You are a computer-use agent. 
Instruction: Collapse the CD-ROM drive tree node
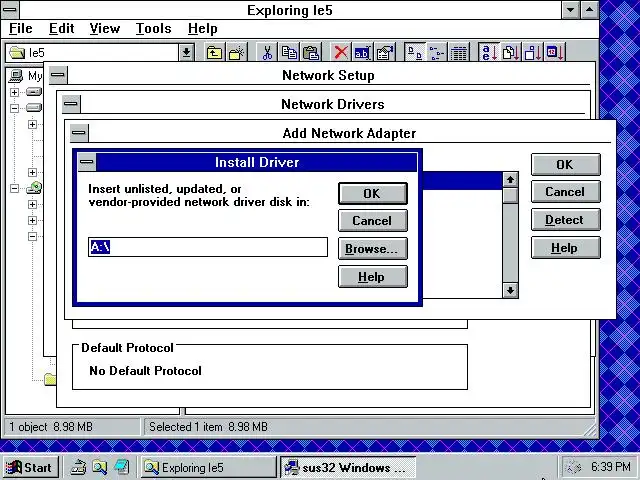point(14,188)
